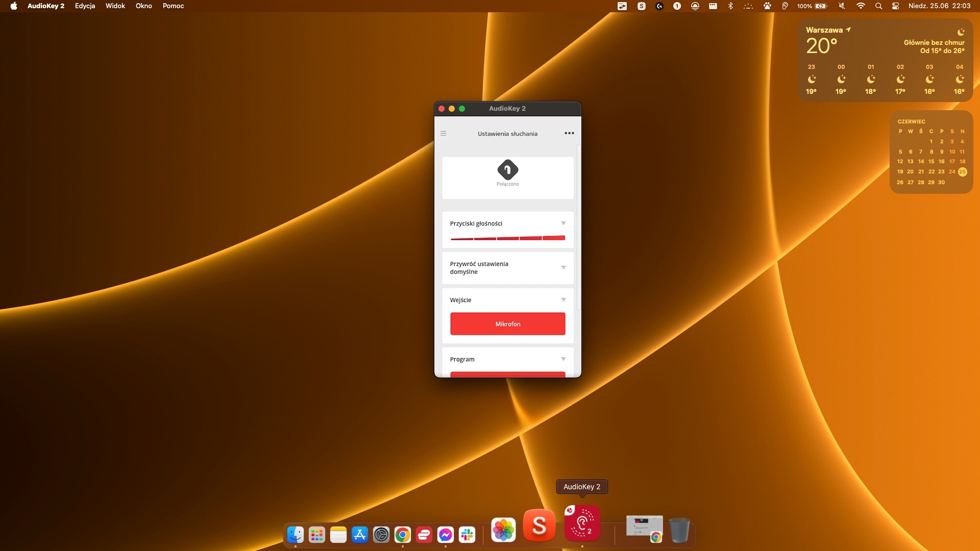Open the Warszawa weather widget
Screen dimensions: 980x551
[885, 60]
